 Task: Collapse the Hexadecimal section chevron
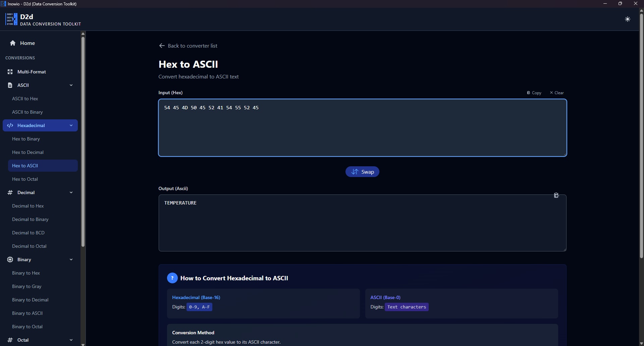(71, 125)
